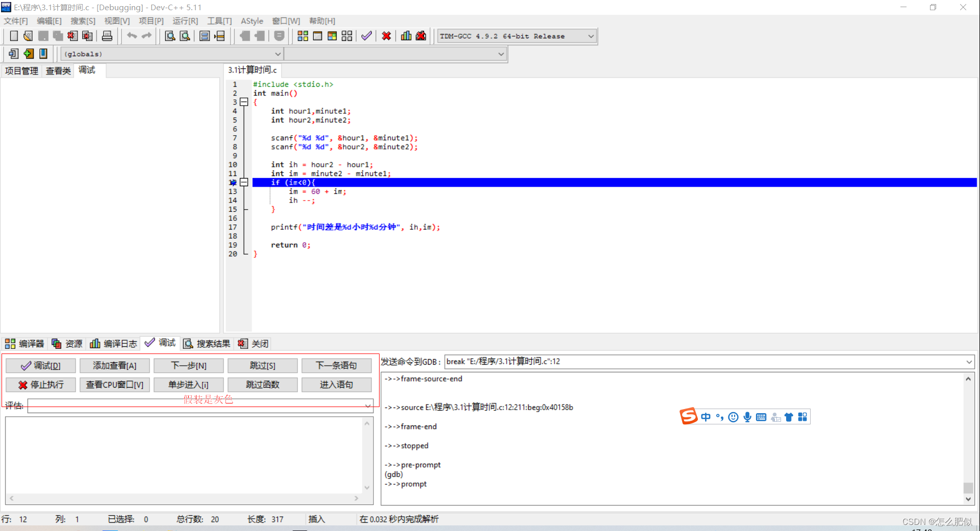Open the TDM-GCC 4.9.2 compiler dropdown
980x531 pixels.
591,36
